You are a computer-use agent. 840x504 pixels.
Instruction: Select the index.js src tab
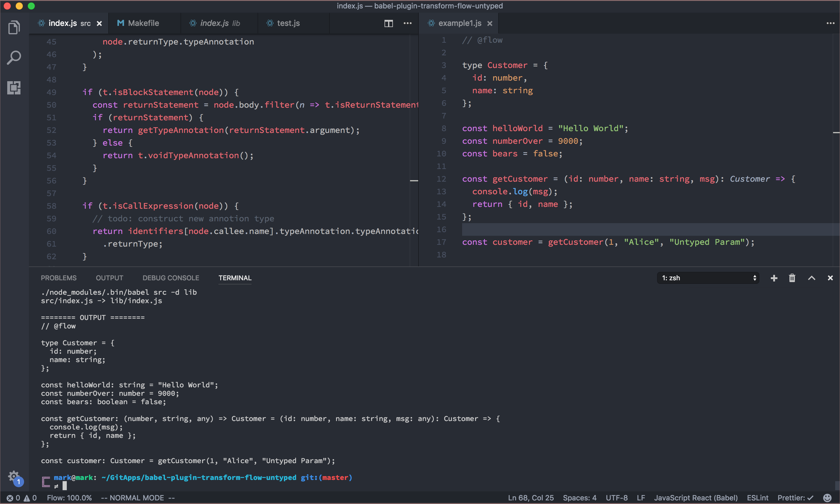point(69,23)
